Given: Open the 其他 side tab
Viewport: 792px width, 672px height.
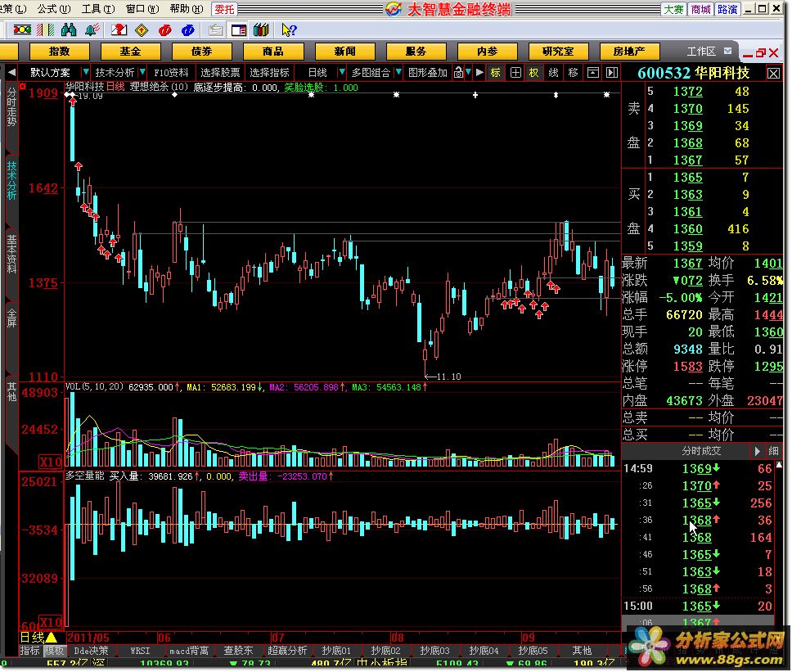Looking at the screenshot, I should coord(11,391).
